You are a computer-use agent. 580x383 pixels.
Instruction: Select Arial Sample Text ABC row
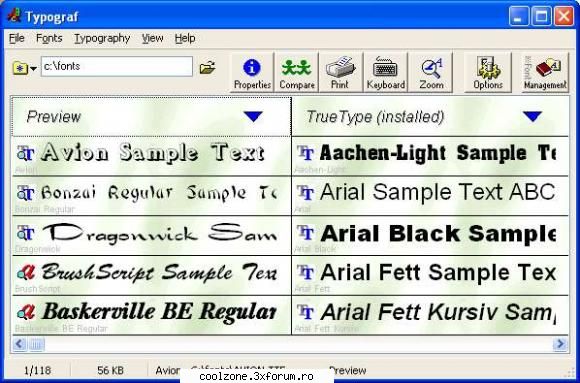[x=430, y=196]
